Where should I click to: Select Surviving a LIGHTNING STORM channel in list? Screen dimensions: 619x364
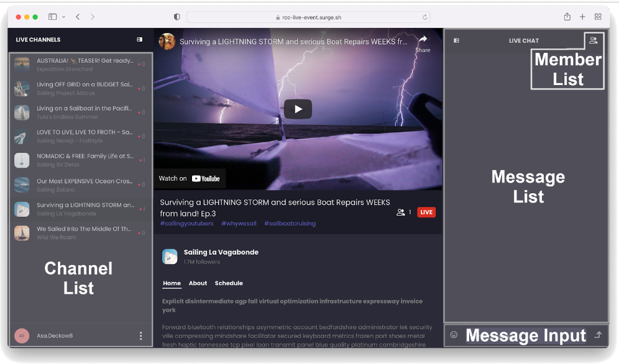click(81, 209)
